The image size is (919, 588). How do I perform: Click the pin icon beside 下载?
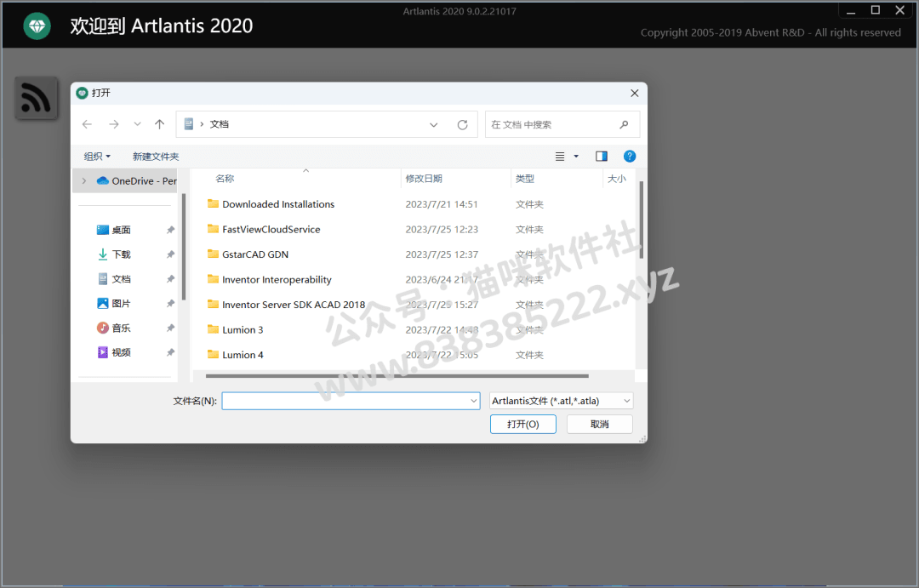(170, 254)
